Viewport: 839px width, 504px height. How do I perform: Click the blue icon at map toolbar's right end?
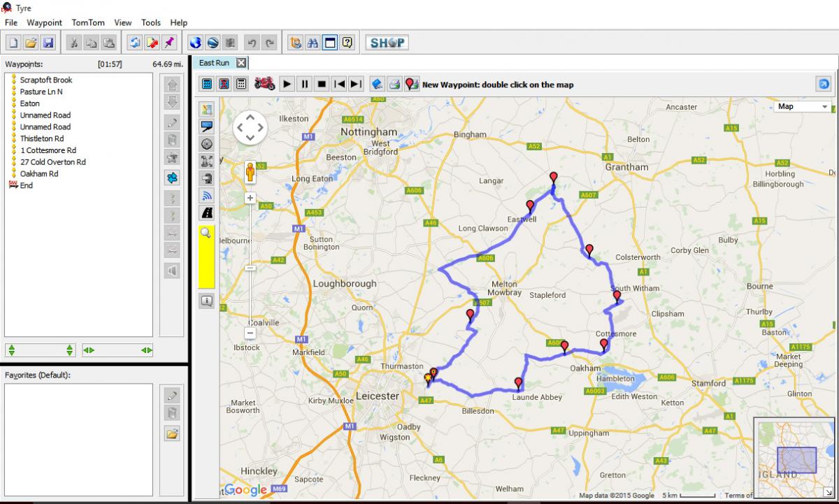pos(824,84)
